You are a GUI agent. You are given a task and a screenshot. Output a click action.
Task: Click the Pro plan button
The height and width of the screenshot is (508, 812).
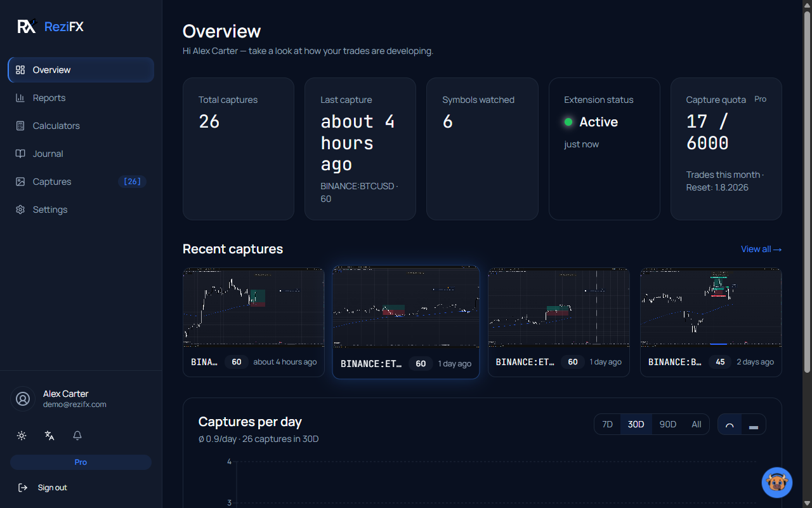81,462
